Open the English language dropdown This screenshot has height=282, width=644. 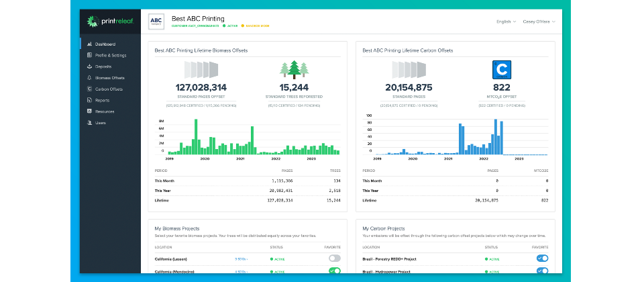click(x=506, y=21)
